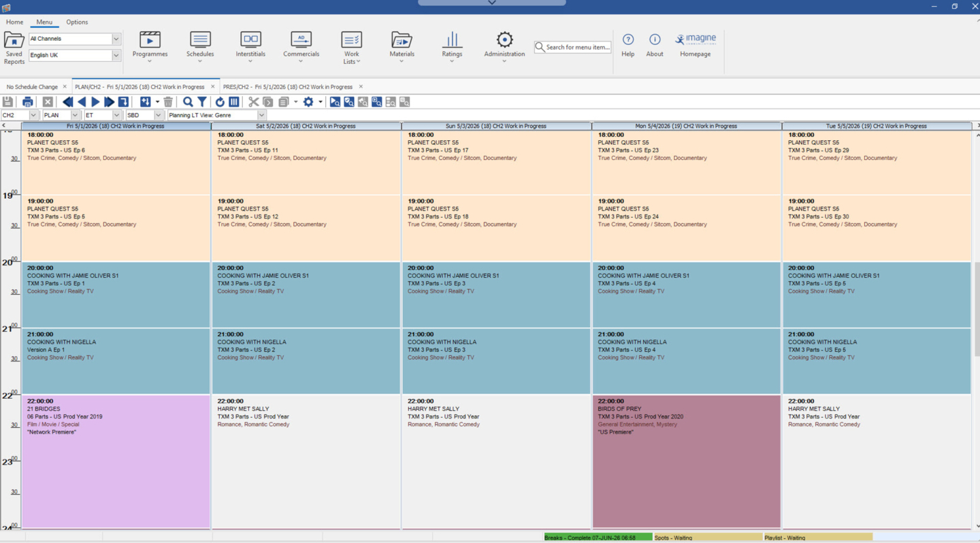Switch to No Schedule Change tab
Screen dimensions: 980x543
(x=32, y=87)
